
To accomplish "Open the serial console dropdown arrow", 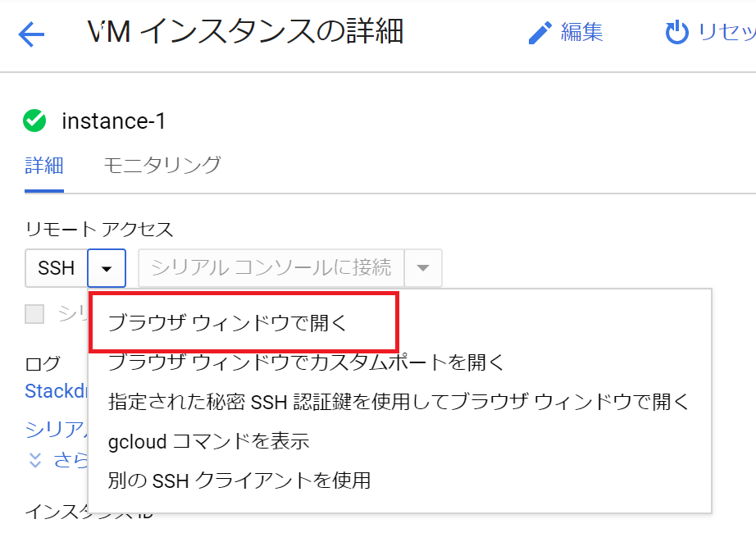I will [423, 268].
